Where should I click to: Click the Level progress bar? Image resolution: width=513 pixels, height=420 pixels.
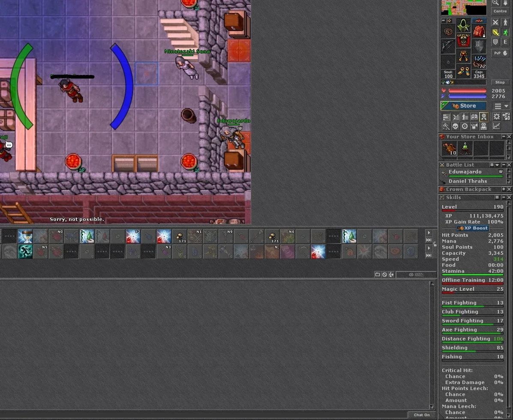pos(472,211)
